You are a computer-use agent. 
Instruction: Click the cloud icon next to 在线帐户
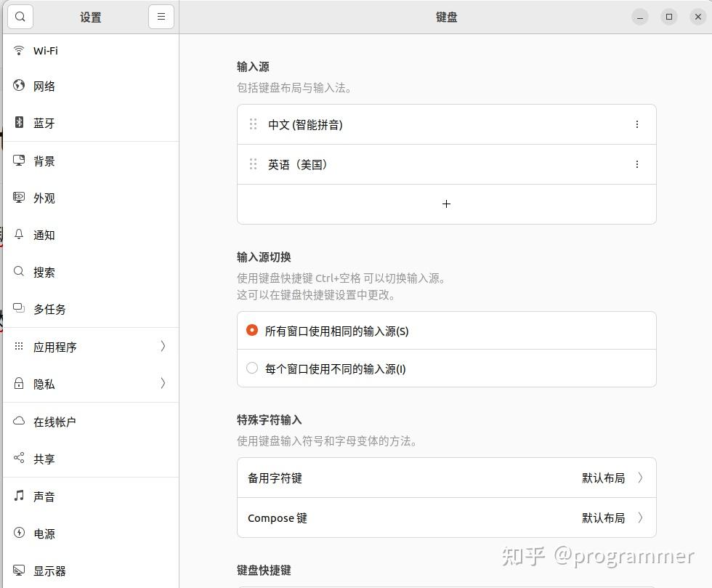click(19, 421)
